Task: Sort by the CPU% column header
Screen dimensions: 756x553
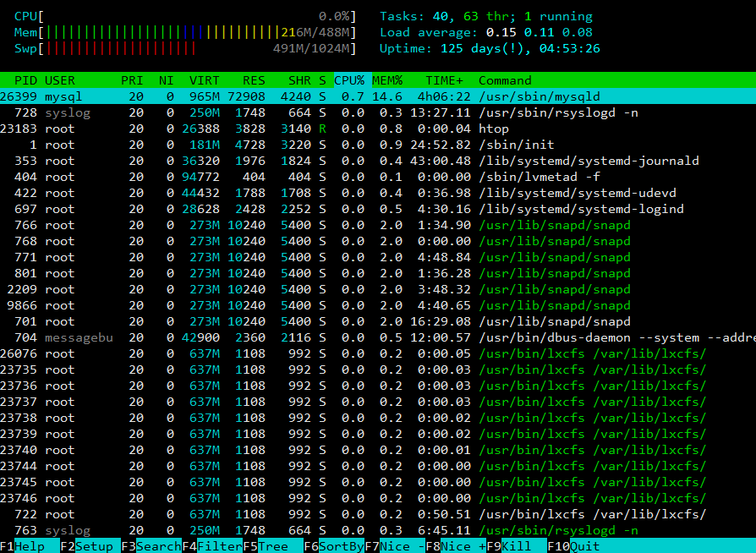Action: (349, 80)
